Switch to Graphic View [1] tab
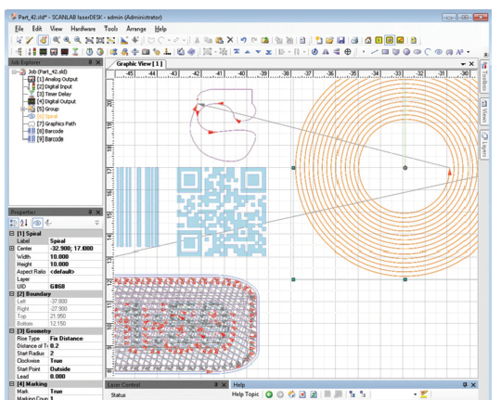The width and height of the screenshot is (500, 400). [x=139, y=64]
